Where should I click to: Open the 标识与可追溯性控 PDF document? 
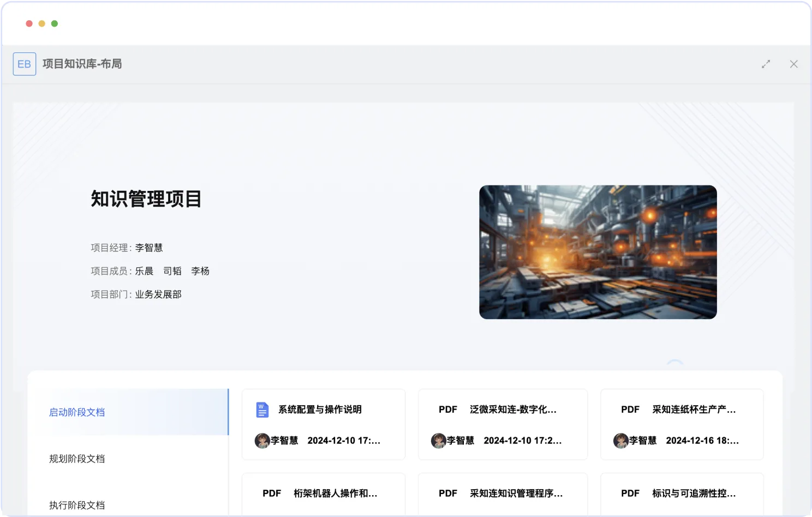point(694,494)
